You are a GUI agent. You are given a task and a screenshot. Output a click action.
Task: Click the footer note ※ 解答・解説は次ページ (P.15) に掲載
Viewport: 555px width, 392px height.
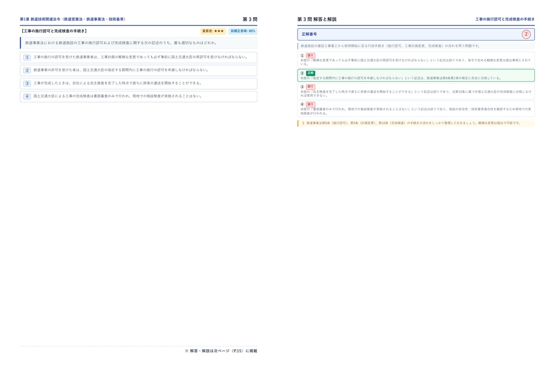221,351
